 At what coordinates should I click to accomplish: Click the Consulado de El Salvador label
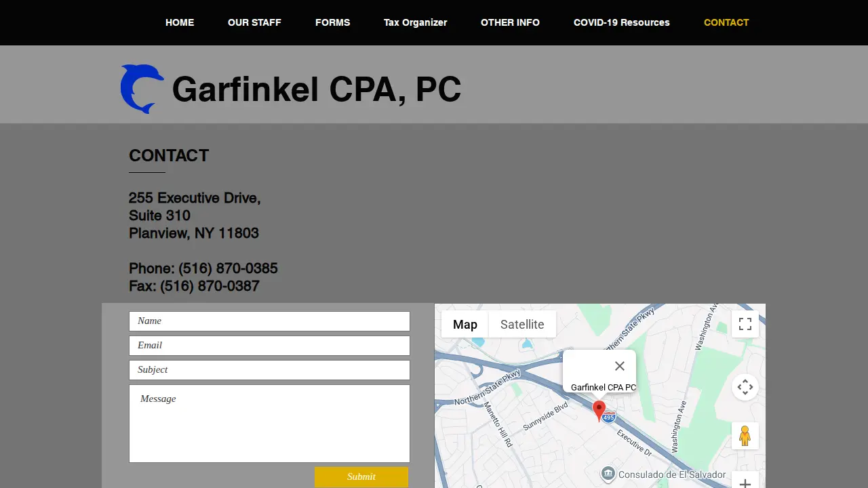[x=672, y=474]
